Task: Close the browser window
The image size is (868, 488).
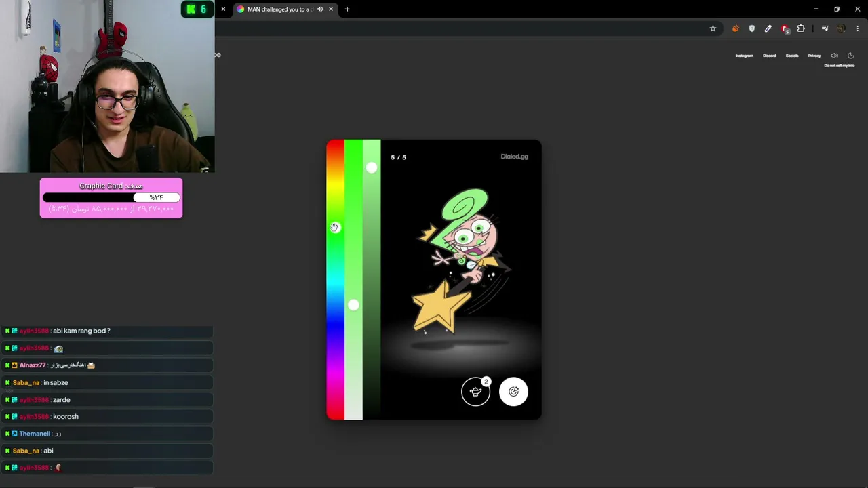Action: [857, 9]
